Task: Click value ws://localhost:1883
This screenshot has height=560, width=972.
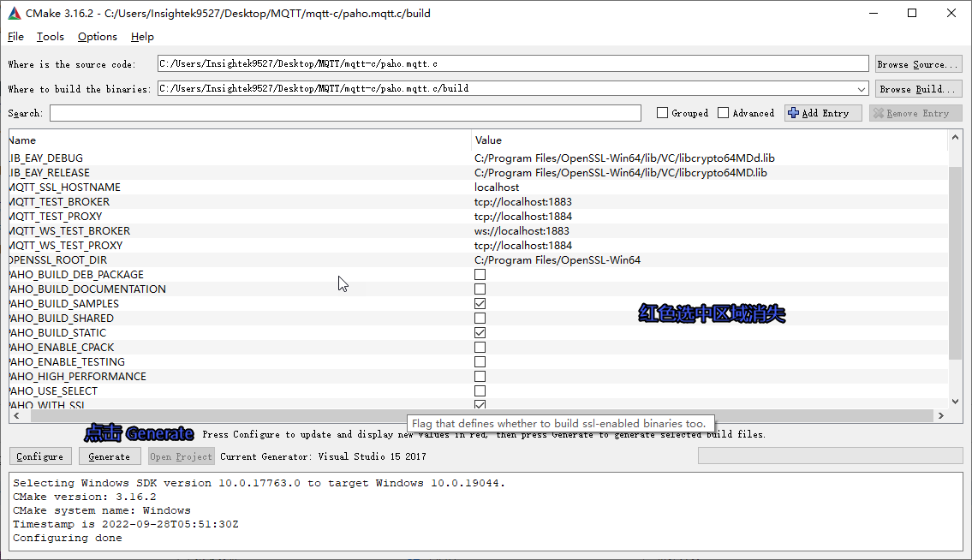Action: pos(522,230)
